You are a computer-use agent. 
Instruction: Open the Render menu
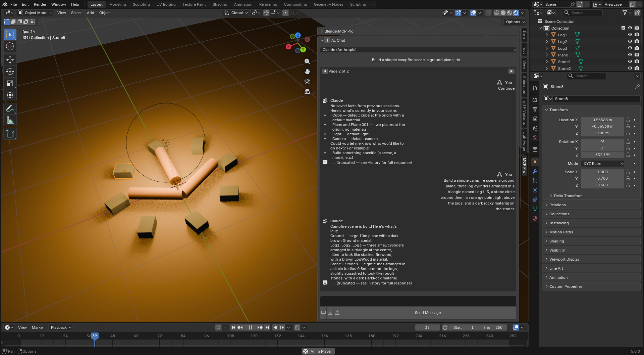(40, 4)
